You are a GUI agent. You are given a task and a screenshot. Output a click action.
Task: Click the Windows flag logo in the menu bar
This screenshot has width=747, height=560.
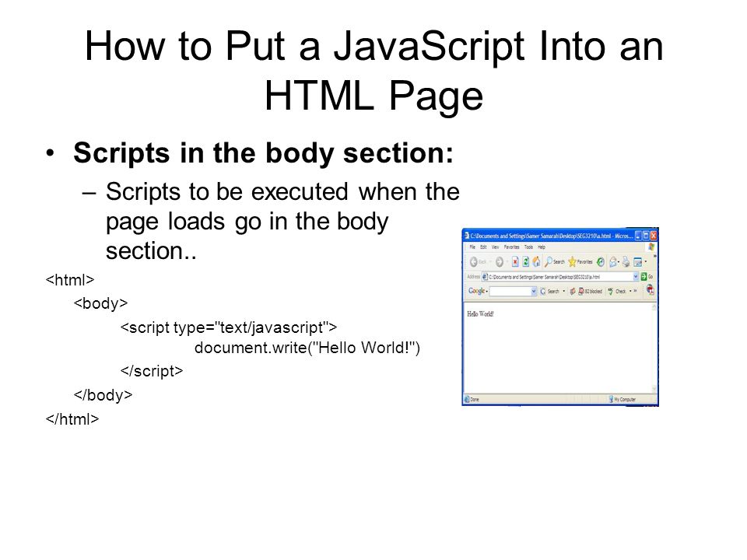point(651,247)
